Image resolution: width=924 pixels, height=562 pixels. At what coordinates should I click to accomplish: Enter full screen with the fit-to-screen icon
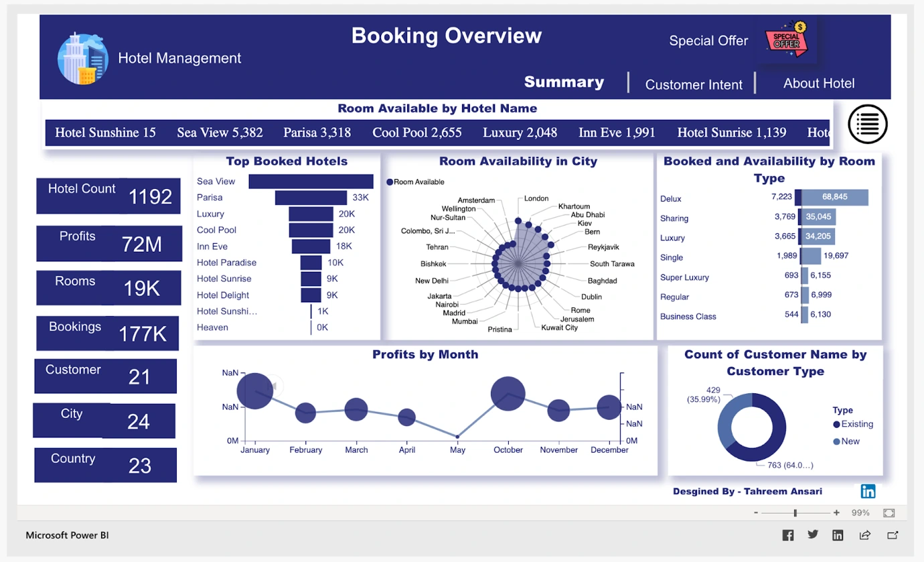(x=889, y=512)
